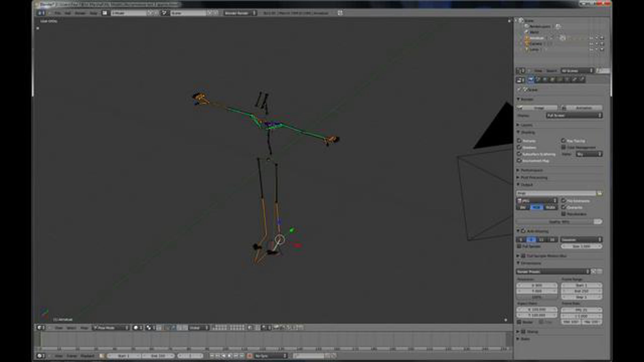Image resolution: width=644 pixels, height=362 pixels.
Task: Expand the Performance panel
Action: tap(531, 170)
